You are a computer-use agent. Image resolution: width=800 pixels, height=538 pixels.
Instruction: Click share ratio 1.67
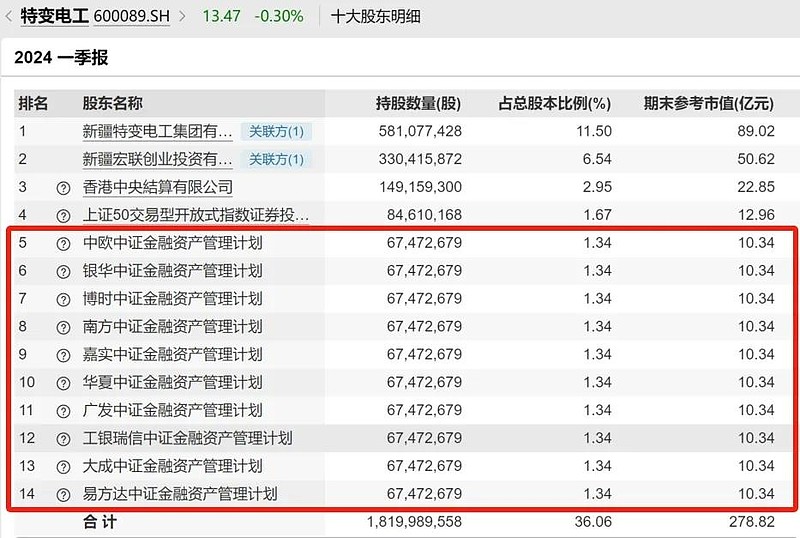(x=597, y=215)
